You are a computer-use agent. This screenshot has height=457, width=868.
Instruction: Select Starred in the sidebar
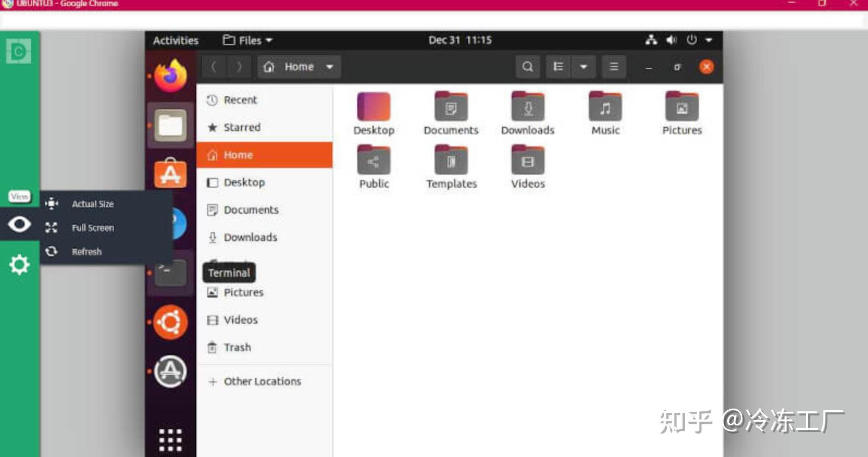(x=264, y=127)
